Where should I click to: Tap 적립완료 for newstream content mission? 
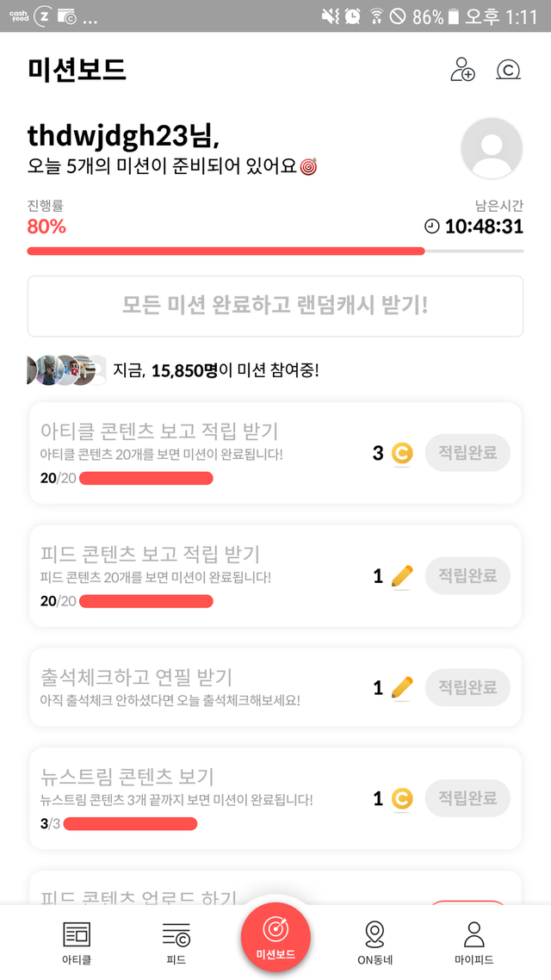(x=467, y=798)
